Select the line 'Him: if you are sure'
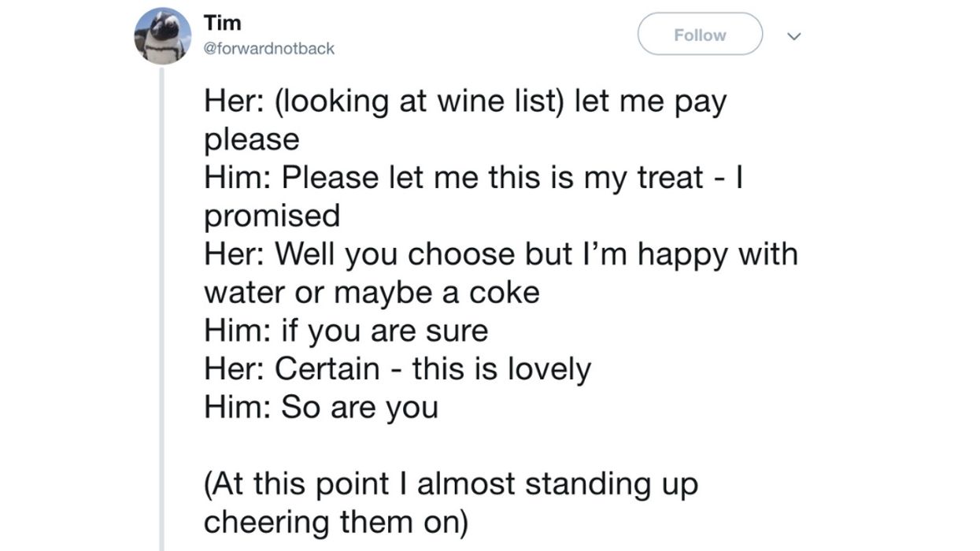Screen dimensions: 980x551 coord(345,330)
